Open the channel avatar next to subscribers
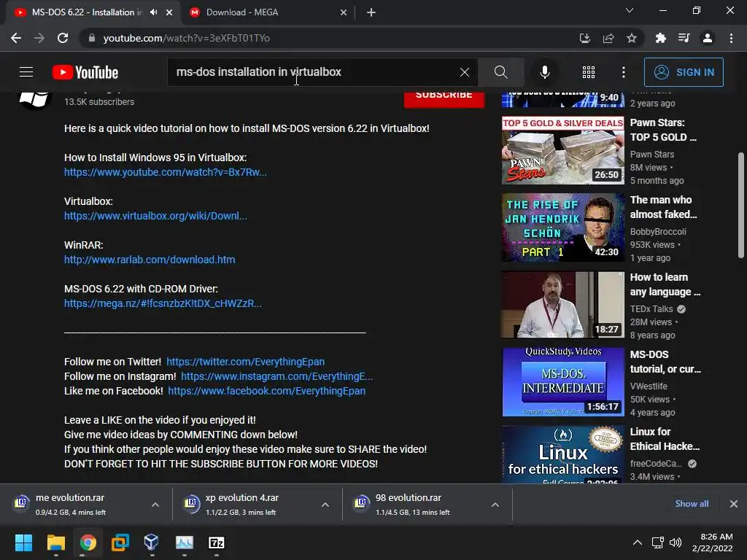The image size is (747, 560). [34, 99]
